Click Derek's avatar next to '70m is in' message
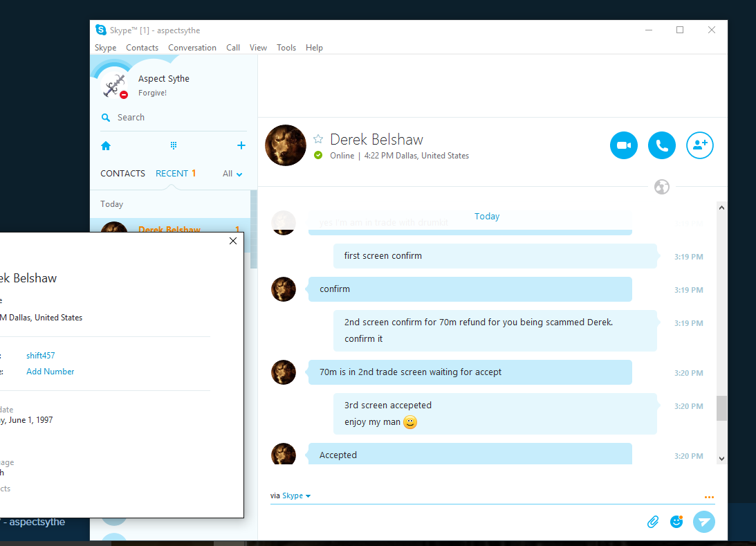This screenshot has height=546, width=756. point(284,372)
